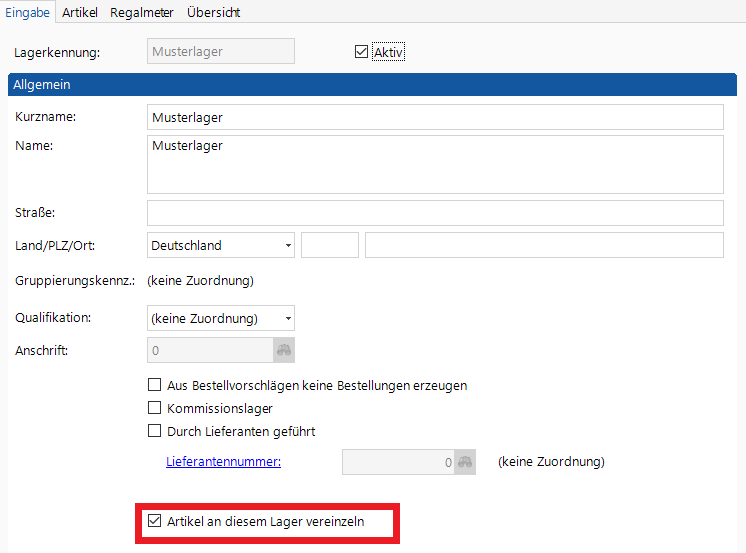This screenshot has height=553, width=746.
Task: Click the empty Straße field
Action: (x=434, y=213)
